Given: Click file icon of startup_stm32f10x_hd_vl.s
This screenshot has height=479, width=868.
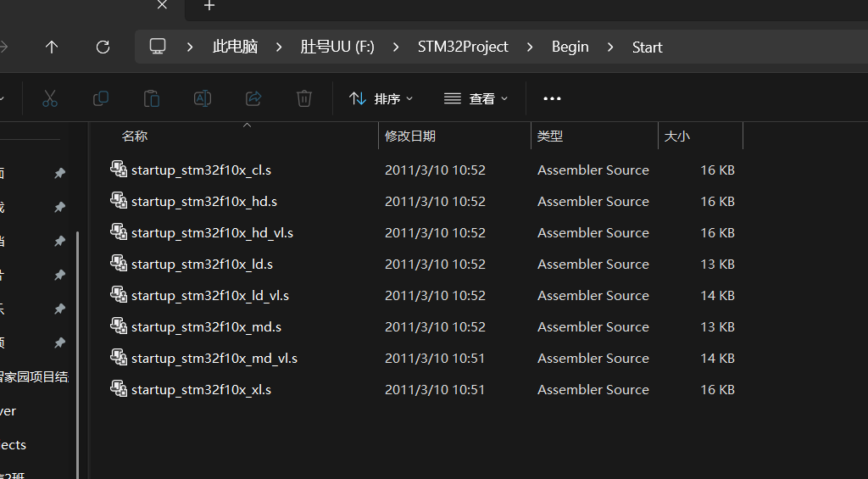Looking at the screenshot, I should pos(119,232).
